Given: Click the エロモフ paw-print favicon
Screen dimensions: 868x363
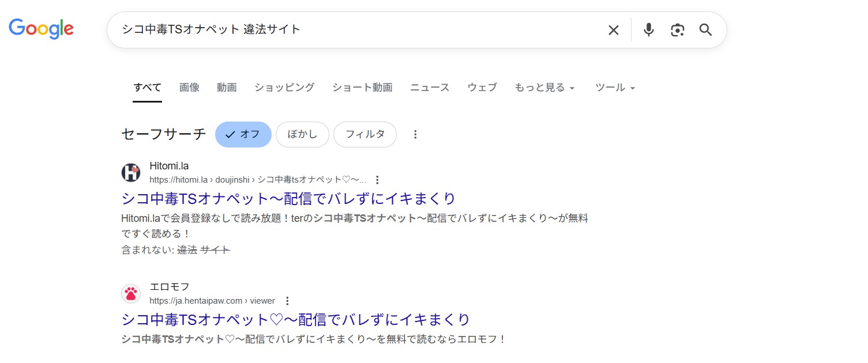Looking at the screenshot, I should [x=131, y=293].
